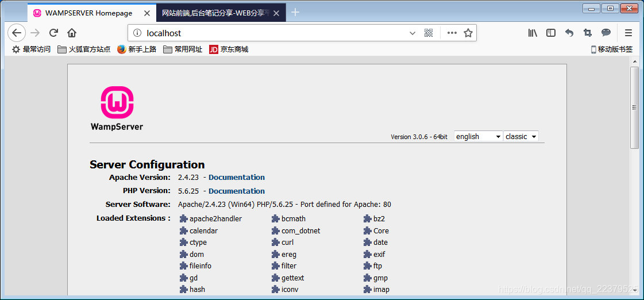Reload the localhost page

[x=53, y=33]
